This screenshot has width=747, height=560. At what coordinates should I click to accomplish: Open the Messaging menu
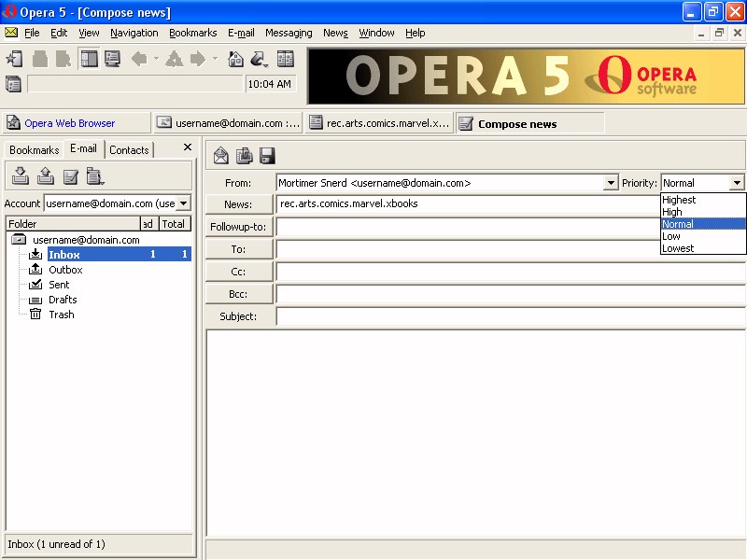point(289,33)
